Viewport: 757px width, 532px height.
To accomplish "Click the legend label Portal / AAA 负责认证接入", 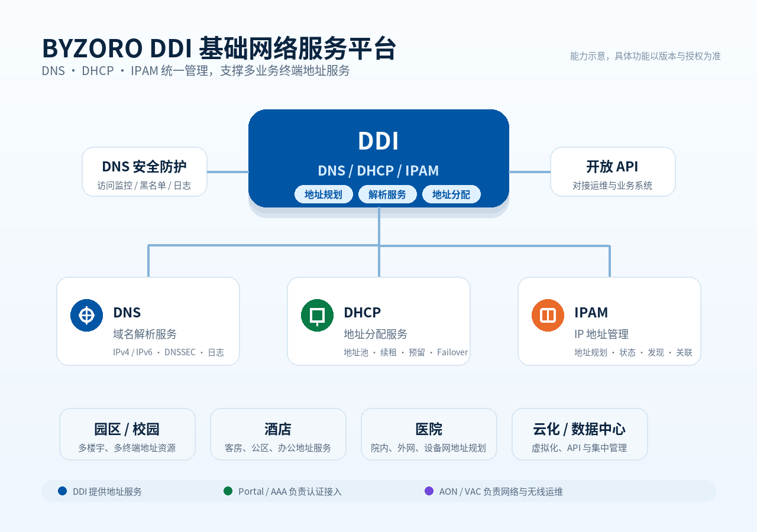I will 290,491.
